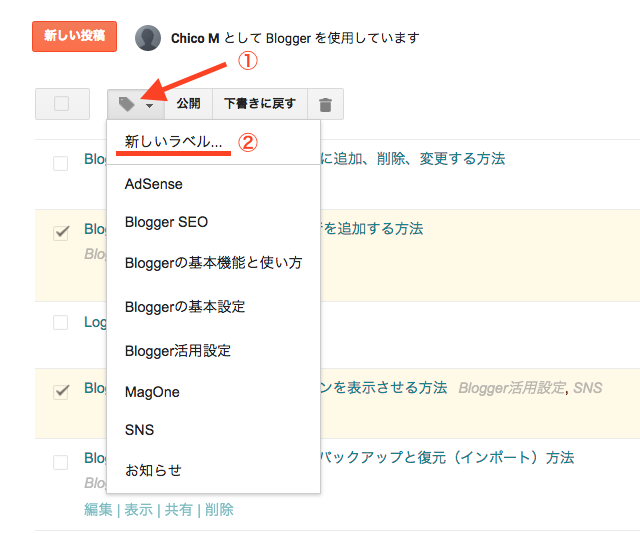Click the orange 新しい投稿 button
This screenshot has width=640, height=533.
pyautogui.click(x=74, y=36)
